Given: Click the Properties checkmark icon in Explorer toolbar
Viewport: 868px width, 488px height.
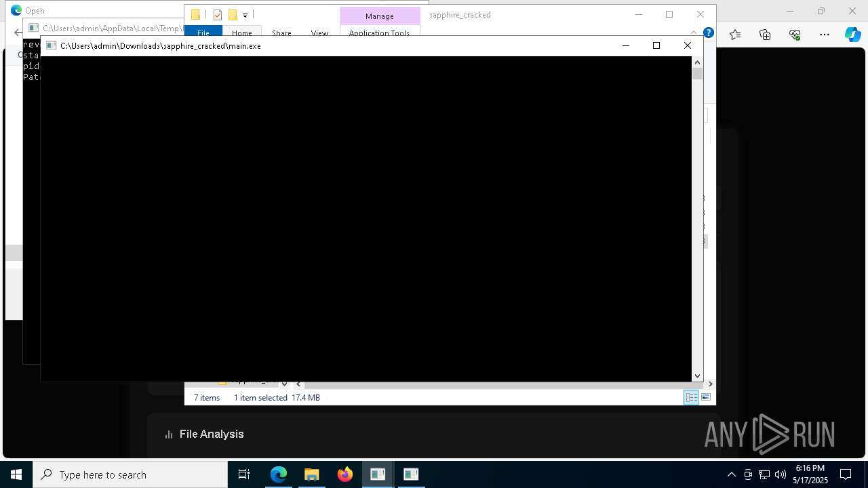Looking at the screenshot, I should point(218,15).
